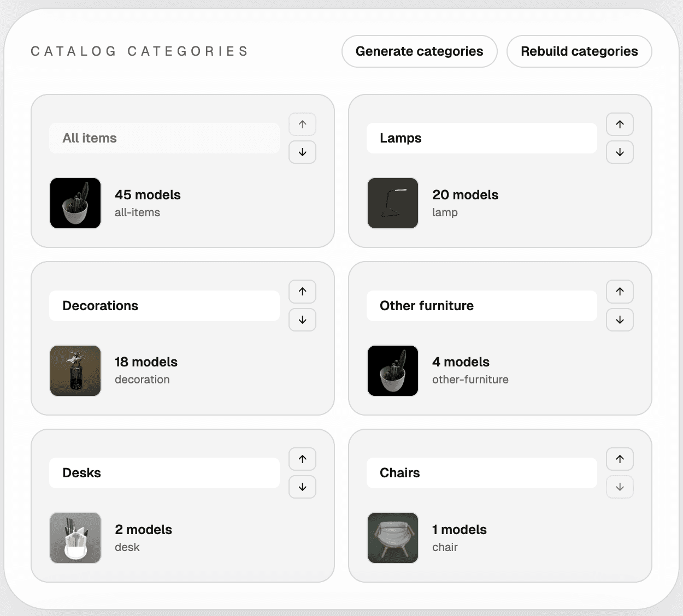Click the Lamps category name field

[481, 138]
